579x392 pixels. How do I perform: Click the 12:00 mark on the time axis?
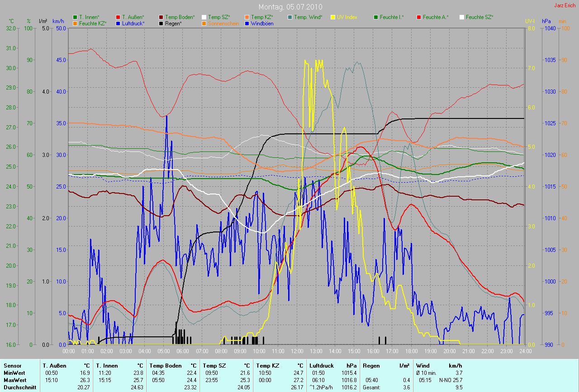coord(297,351)
